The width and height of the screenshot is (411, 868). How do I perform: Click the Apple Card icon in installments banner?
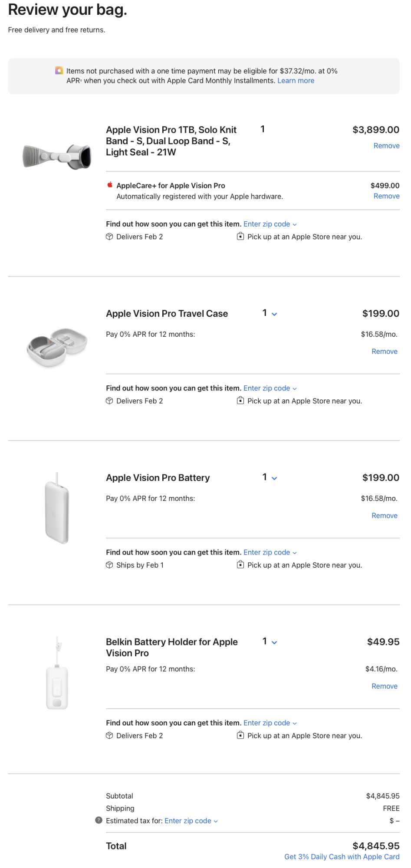[x=59, y=70]
